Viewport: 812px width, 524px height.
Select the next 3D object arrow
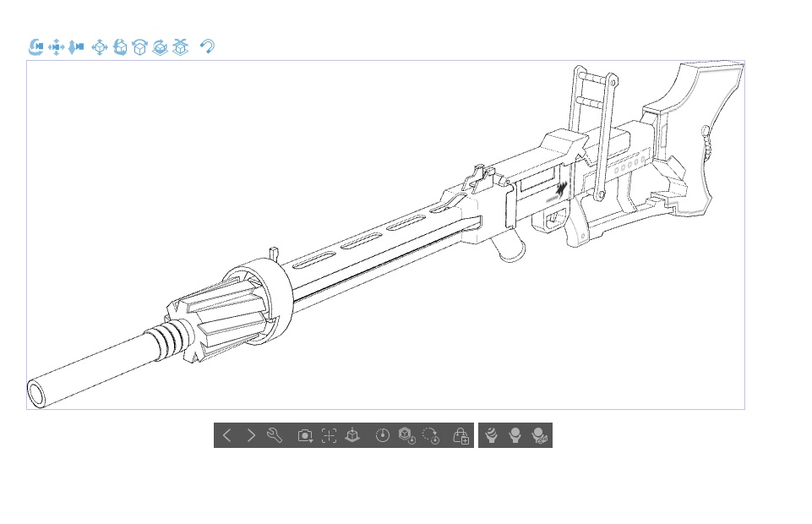[x=251, y=435]
